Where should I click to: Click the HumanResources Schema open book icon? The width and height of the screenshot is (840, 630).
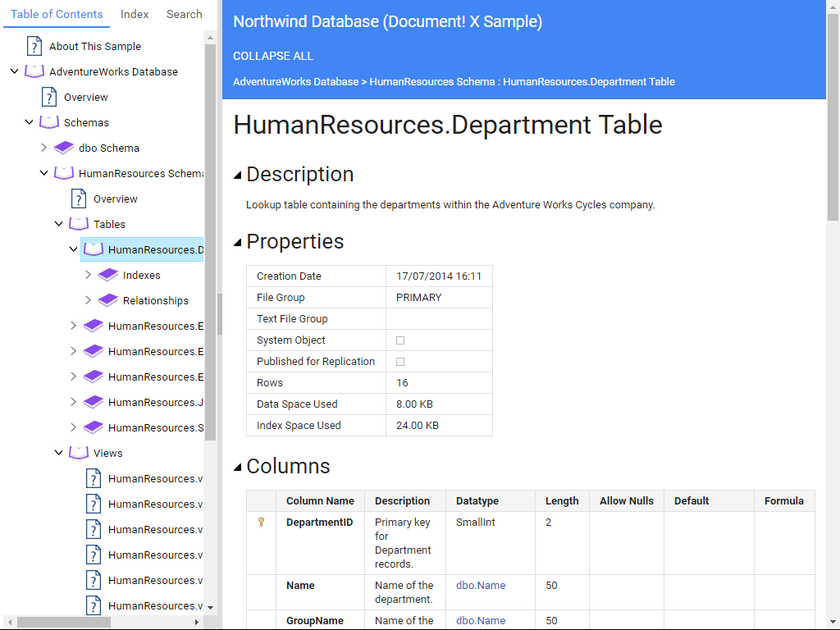(64, 173)
